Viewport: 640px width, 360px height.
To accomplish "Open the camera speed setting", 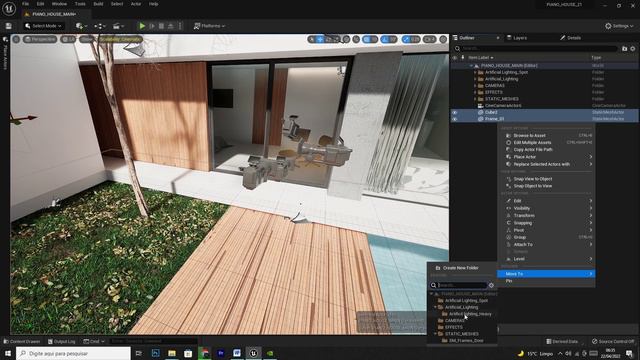I will click(429, 39).
